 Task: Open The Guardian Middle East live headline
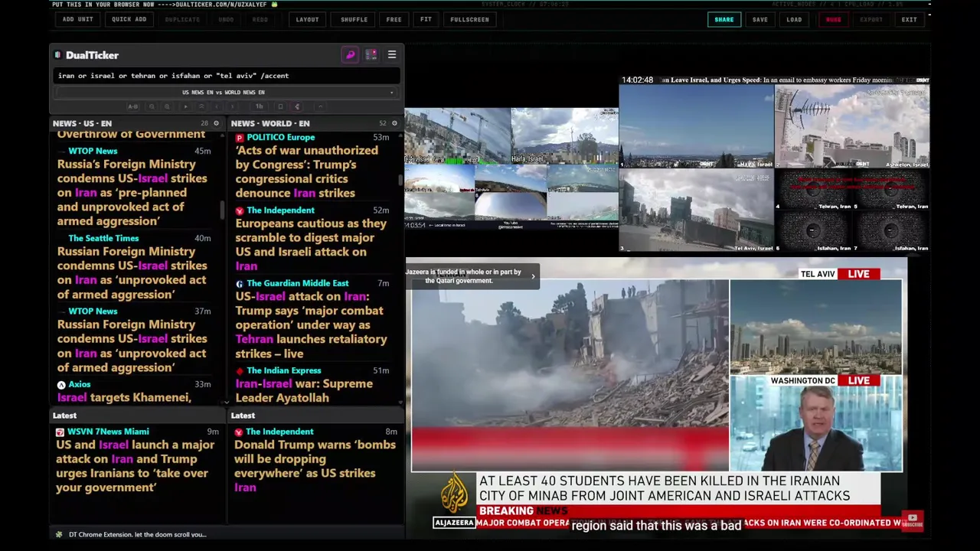pos(311,324)
